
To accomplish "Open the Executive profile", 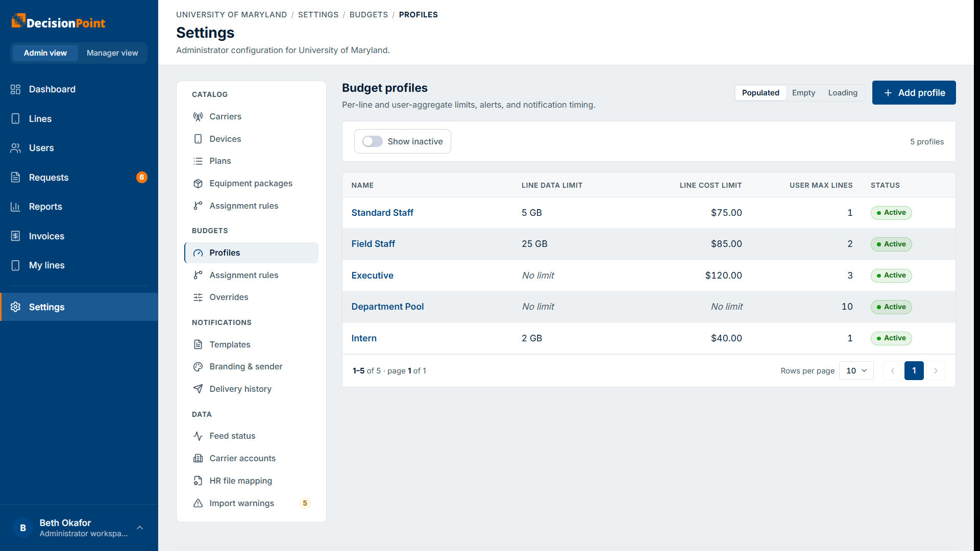I will pos(372,275).
